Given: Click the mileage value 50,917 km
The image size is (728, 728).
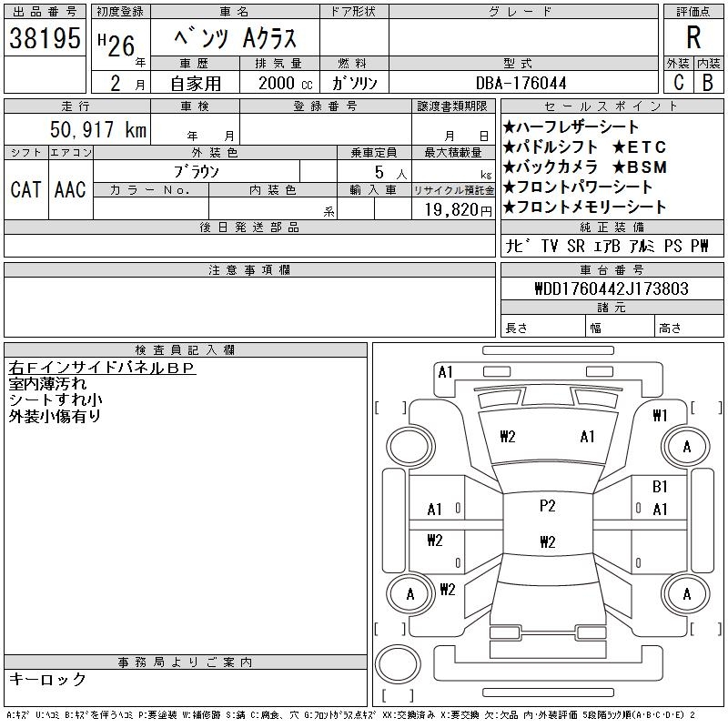Looking at the screenshot, I should [98, 130].
